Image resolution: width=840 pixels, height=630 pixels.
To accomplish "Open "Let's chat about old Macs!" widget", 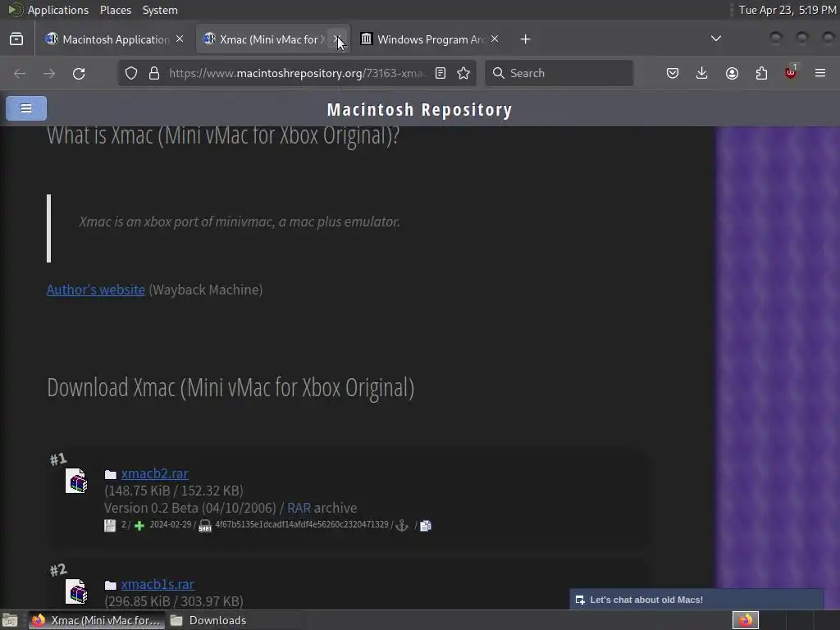I will (x=696, y=600).
